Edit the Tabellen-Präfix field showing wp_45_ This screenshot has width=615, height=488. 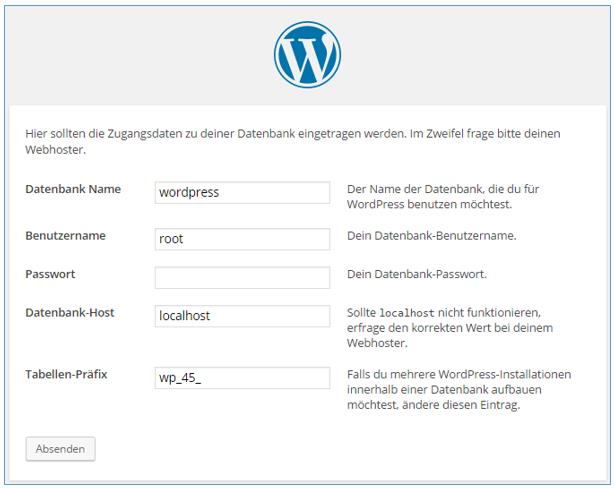point(242,378)
